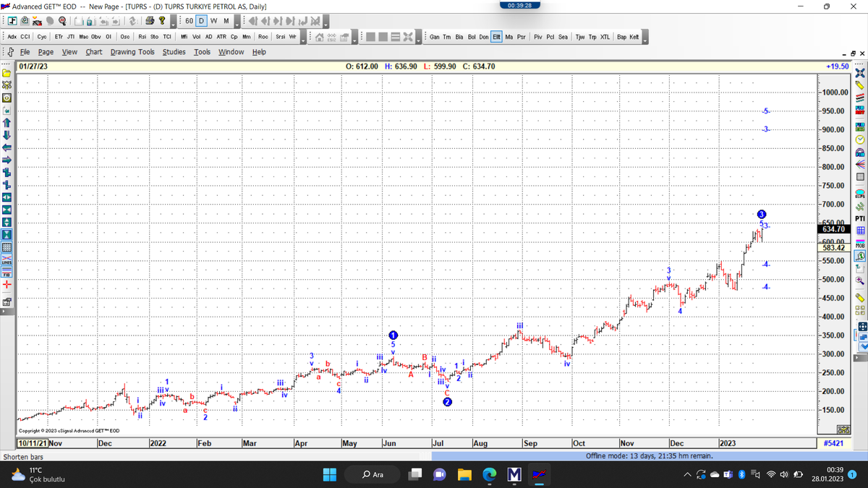Click the start date field 10/11/21
868x488 pixels.
(32, 442)
